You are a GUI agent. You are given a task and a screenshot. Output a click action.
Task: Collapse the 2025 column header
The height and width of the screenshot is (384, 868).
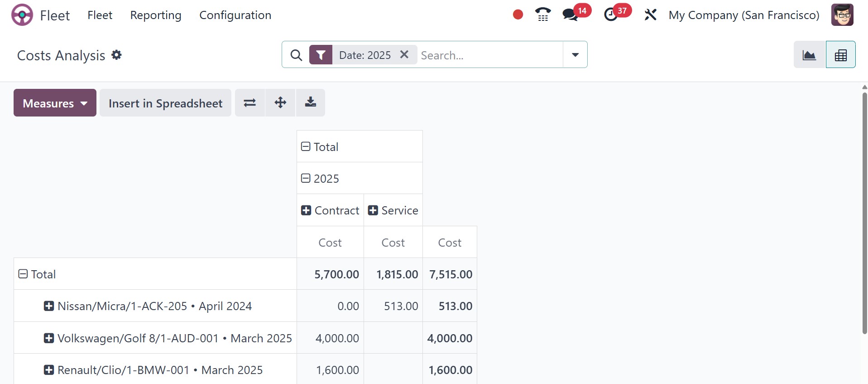(x=306, y=179)
